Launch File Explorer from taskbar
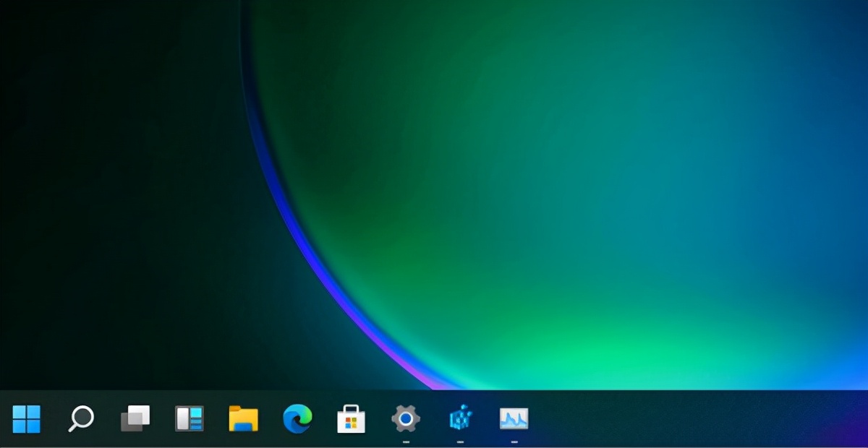868x448 pixels. (x=244, y=418)
